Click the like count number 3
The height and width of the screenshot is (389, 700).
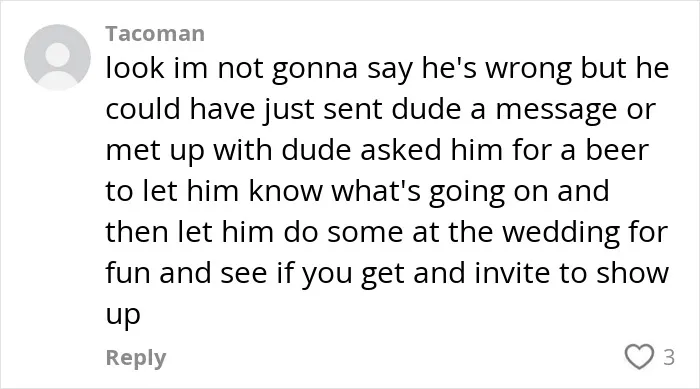[x=669, y=357]
